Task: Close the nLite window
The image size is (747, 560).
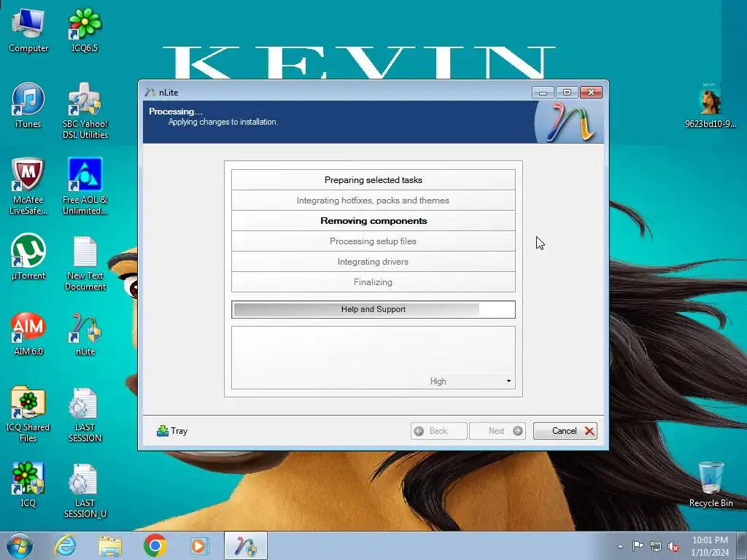Action: tap(591, 93)
